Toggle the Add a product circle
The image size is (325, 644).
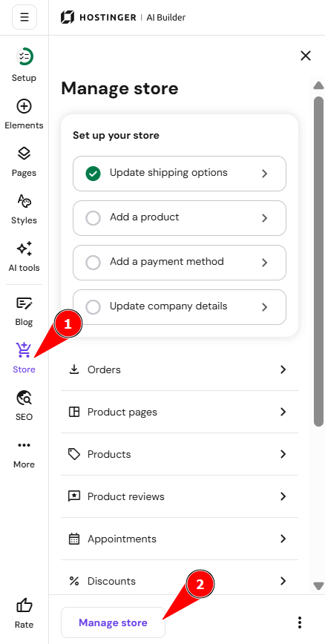[93, 217]
